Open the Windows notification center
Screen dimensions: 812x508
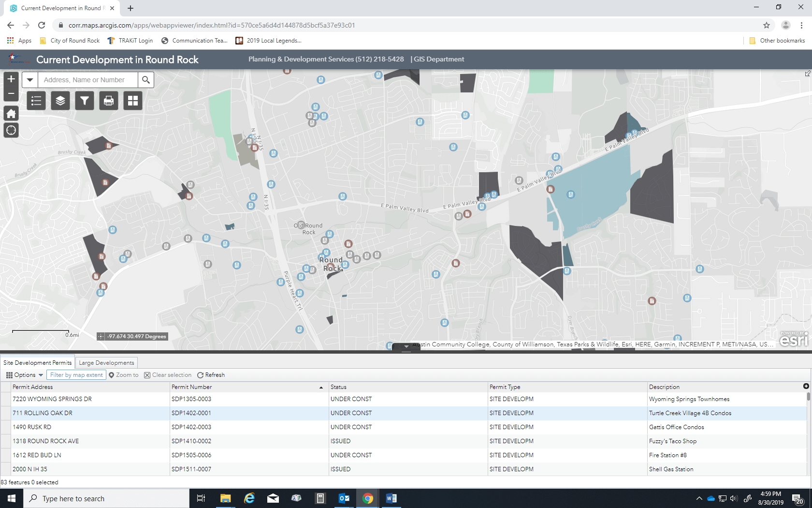797,499
